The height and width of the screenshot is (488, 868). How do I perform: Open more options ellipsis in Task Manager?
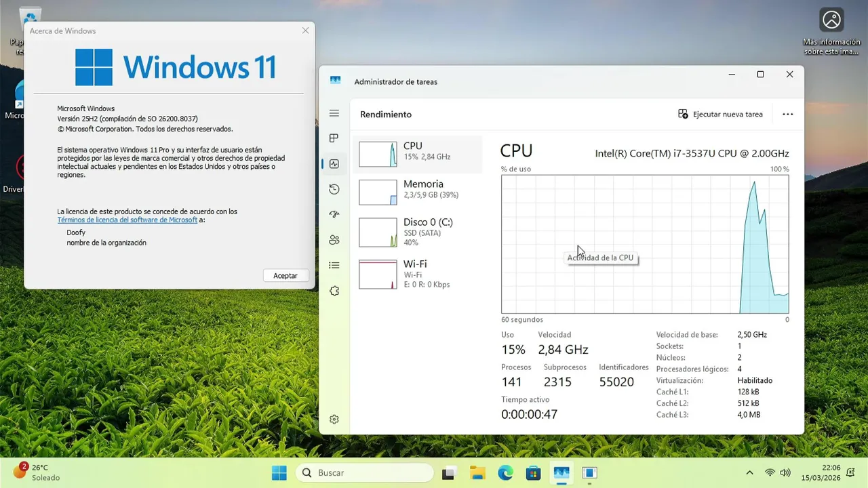click(787, 115)
